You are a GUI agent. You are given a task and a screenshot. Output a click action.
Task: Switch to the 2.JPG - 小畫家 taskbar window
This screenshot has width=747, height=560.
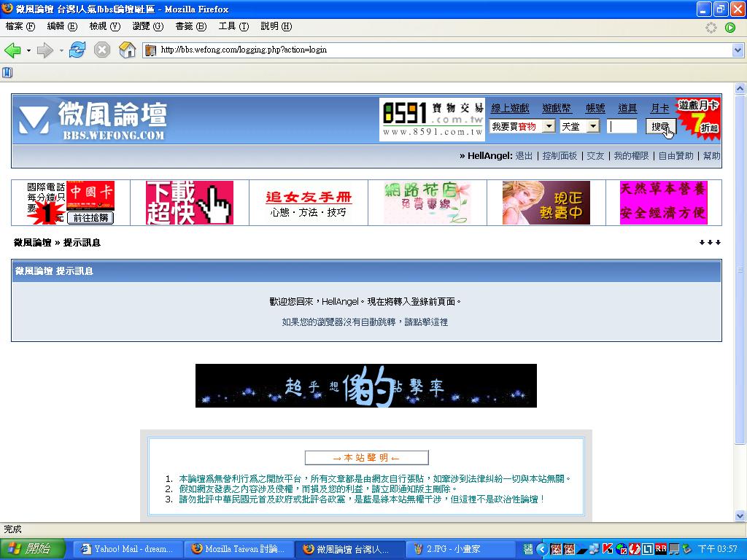click(461, 549)
